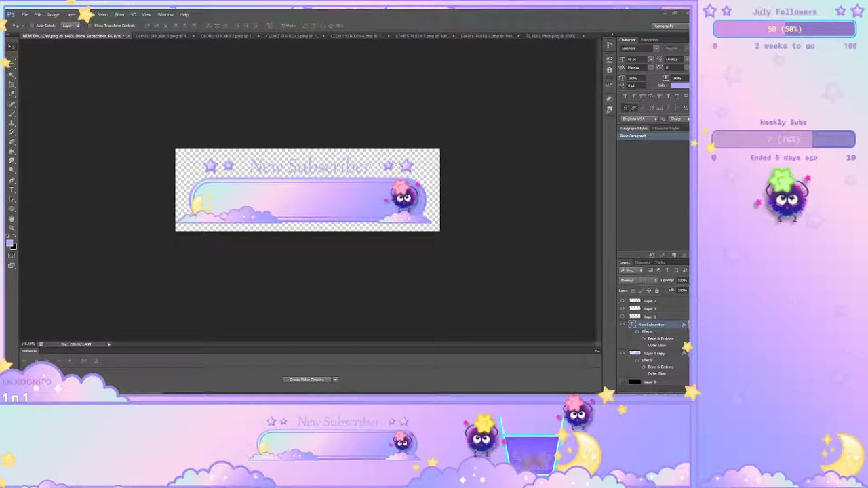This screenshot has height=488, width=868.
Task: Switch to the Channels tab
Action: (642, 262)
